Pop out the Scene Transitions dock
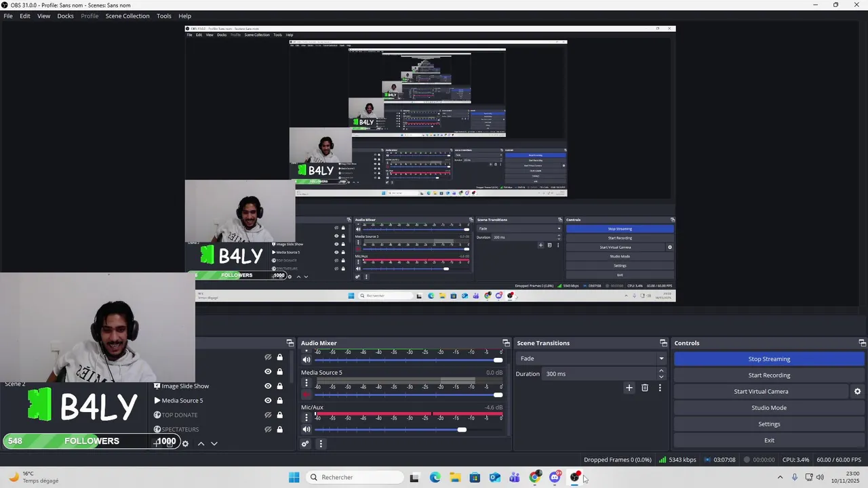 663,343
